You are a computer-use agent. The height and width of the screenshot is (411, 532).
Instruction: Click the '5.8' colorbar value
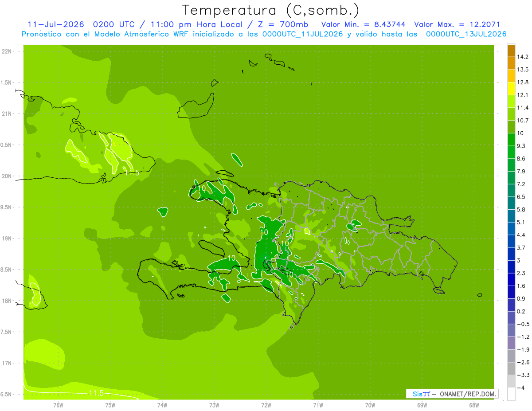(x=521, y=209)
